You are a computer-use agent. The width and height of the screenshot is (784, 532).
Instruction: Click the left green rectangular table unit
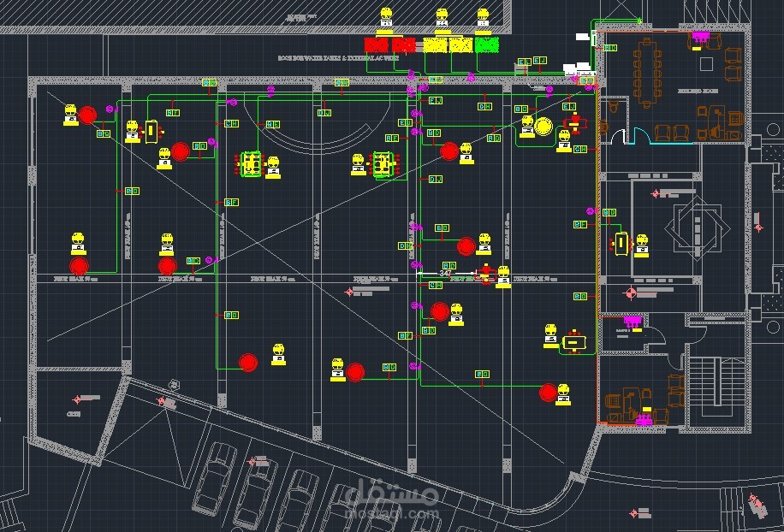(x=251, y=164)
